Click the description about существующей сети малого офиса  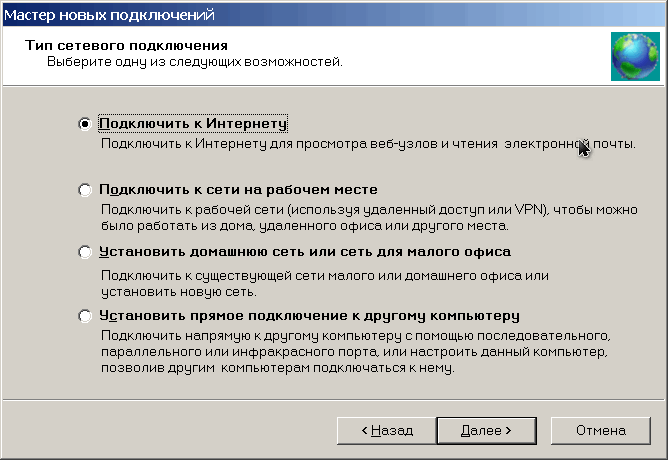point(325,284)
